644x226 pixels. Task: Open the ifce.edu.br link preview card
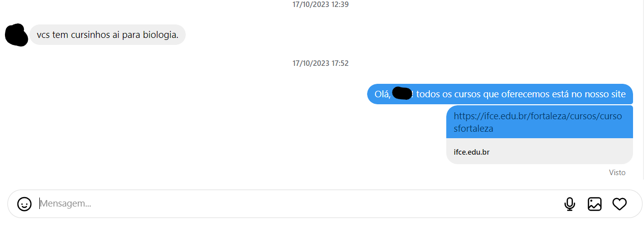539,151
